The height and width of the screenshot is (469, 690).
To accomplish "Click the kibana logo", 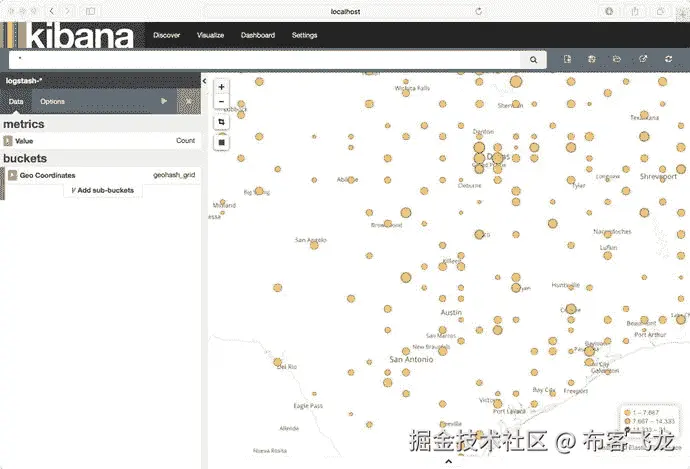I will (x=73, y=35).
